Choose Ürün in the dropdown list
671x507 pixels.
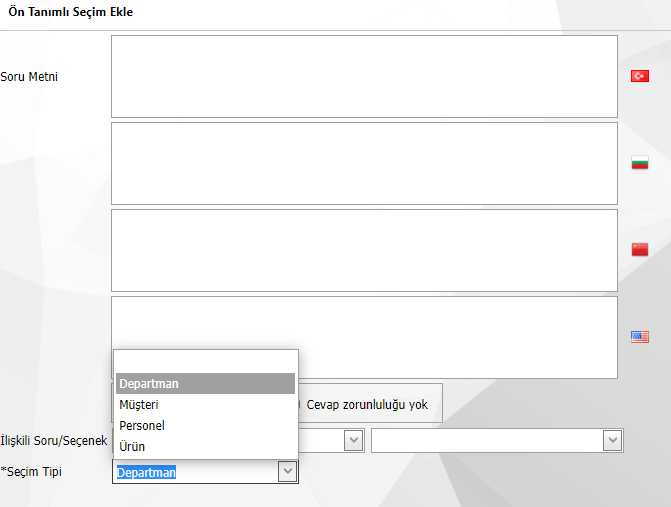205,446
